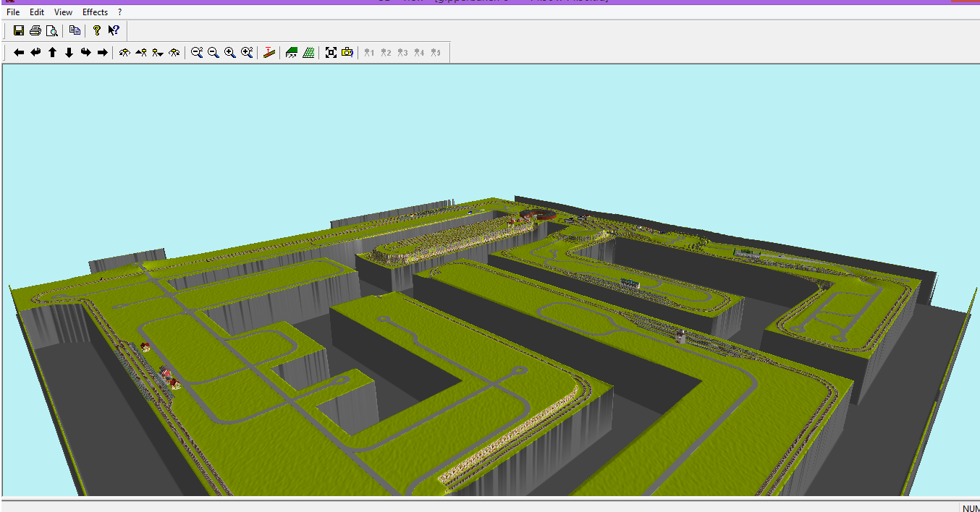Select greyed camera preset 1
Screen dimensions: 980x512
click(x=369, y=53)
